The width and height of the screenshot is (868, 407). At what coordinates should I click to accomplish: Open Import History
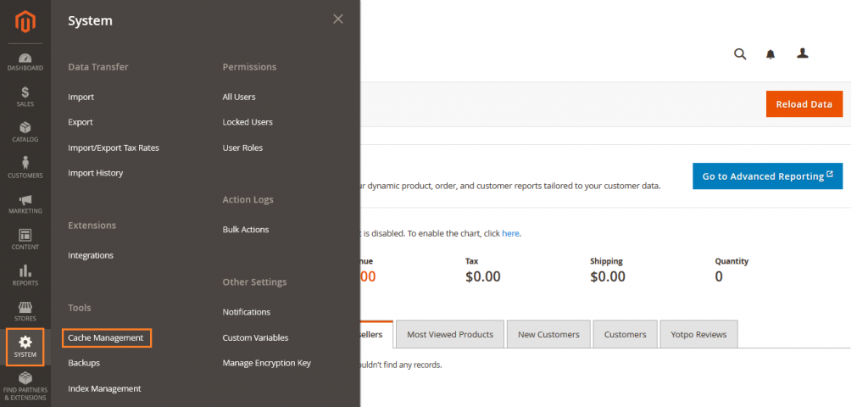[95, 173]
